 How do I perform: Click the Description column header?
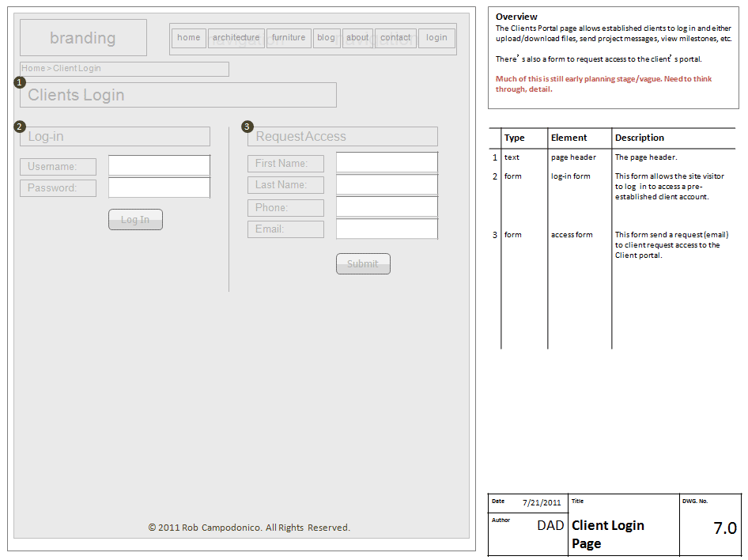(x=639, y=138)
